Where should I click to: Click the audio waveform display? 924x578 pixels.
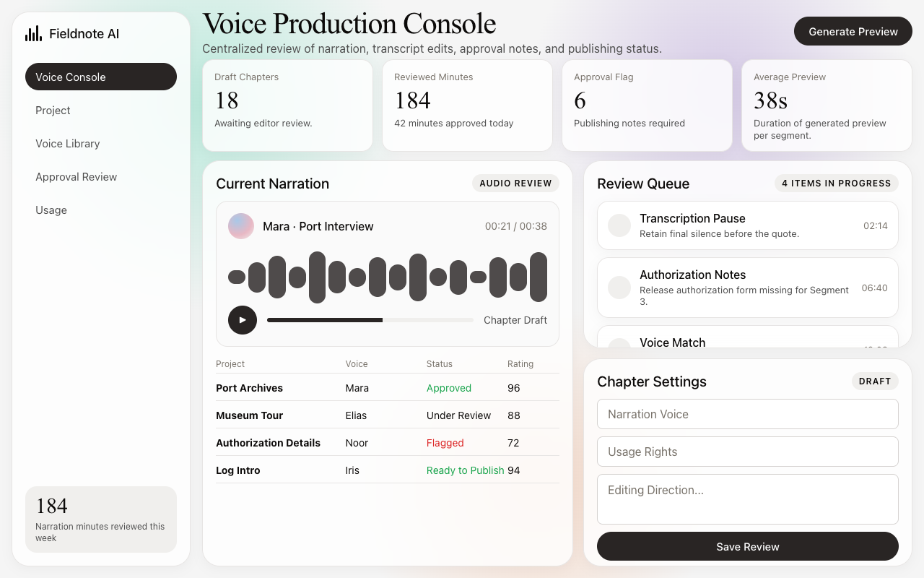[x=388, y=277]
